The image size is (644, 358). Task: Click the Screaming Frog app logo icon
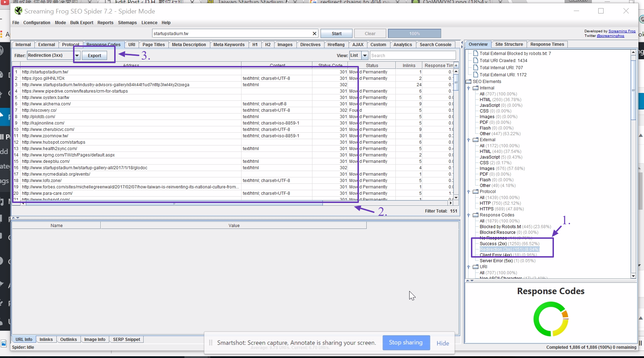(x=18, y=11)
